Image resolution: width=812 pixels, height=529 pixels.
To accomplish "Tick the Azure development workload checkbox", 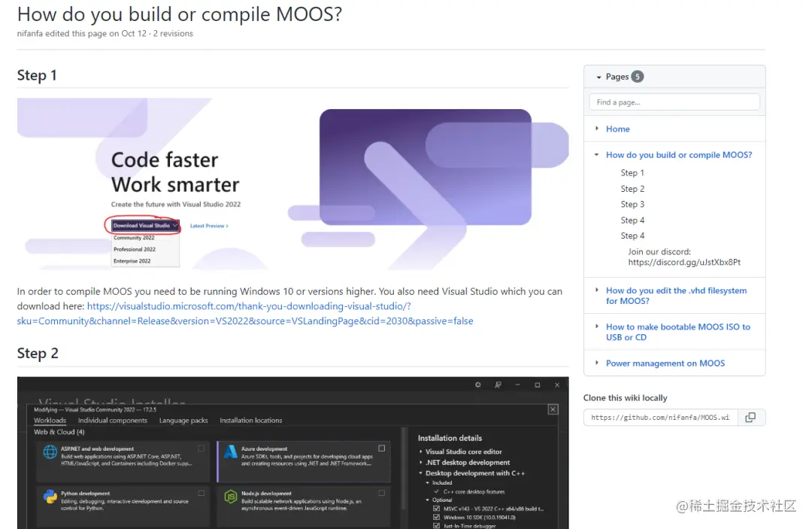I will coord(382,448).
